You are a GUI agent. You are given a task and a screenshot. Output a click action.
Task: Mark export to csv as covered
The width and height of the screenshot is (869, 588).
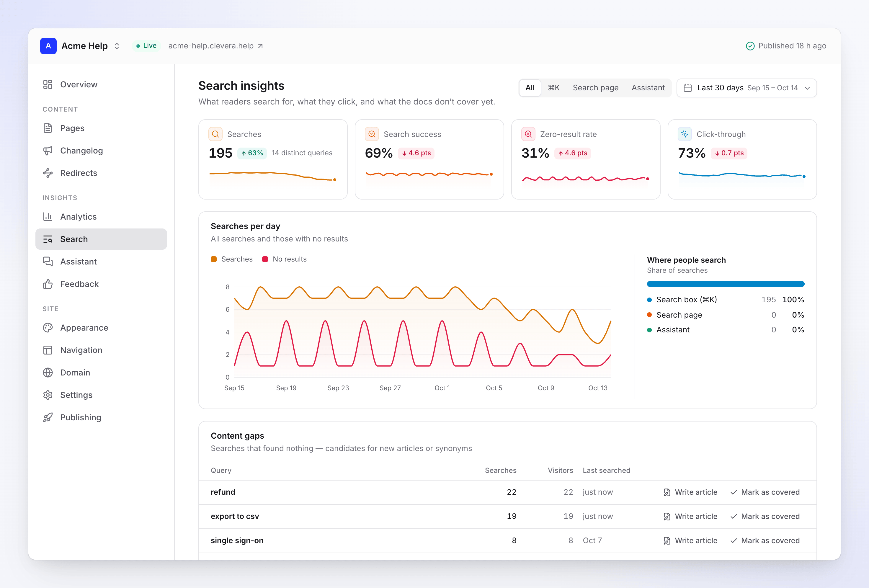pyautogui.click(x=765, y=517)
